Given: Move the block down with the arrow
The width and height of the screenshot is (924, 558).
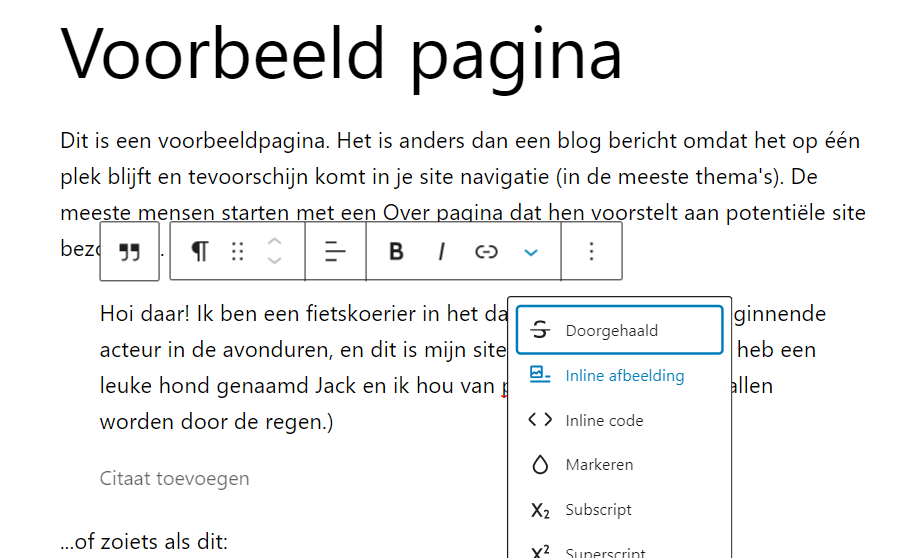Looking at the screenshot, I should (x=274, y=260).
